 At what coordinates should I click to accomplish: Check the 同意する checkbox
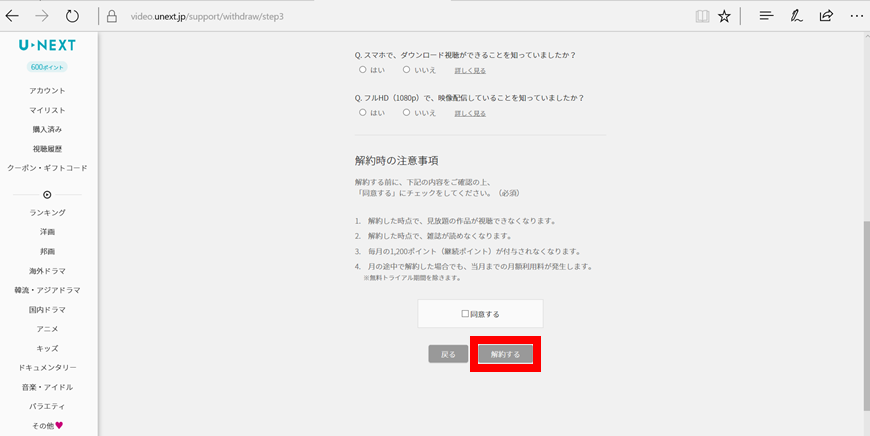click(x=465, y=313)
